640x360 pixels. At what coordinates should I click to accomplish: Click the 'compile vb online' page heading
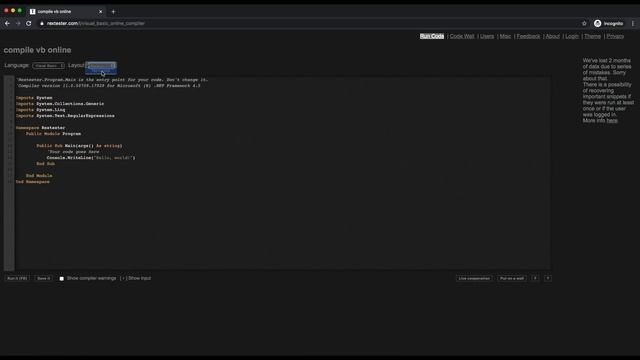click(38, 50)
